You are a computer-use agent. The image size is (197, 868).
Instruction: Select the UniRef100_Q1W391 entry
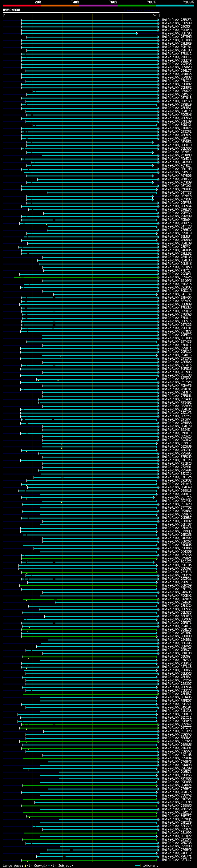[x=177, y=748]
